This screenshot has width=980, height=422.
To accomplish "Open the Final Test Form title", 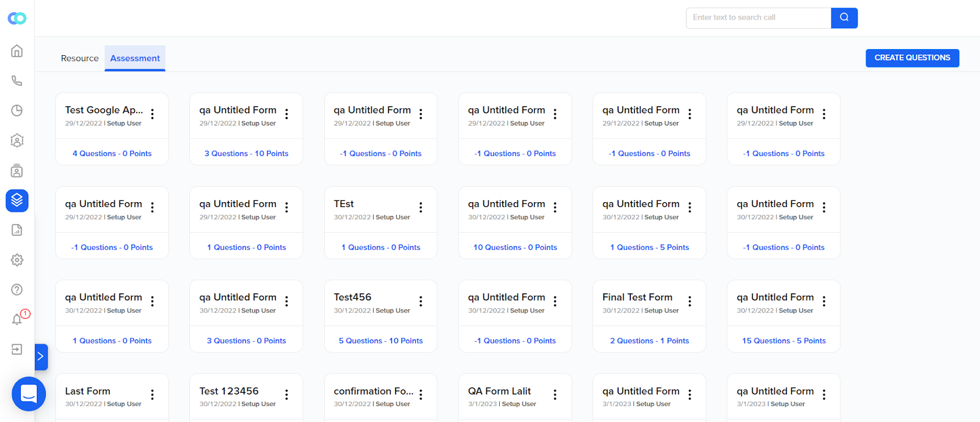I will [x=637, y=297].
